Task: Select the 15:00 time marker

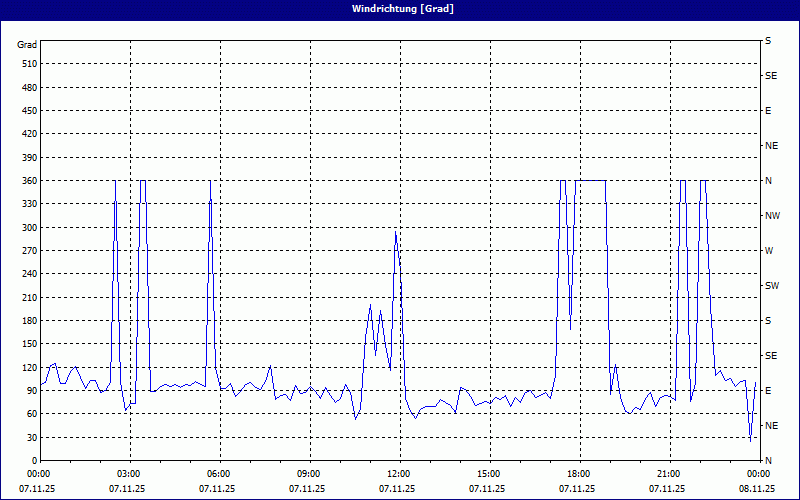Action: [489, 473]
